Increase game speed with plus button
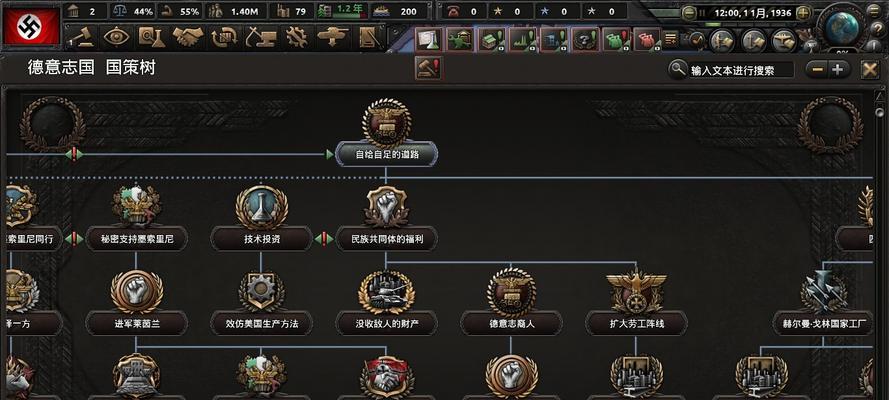This screenshot has height=400, width=889. pos(803,12)
